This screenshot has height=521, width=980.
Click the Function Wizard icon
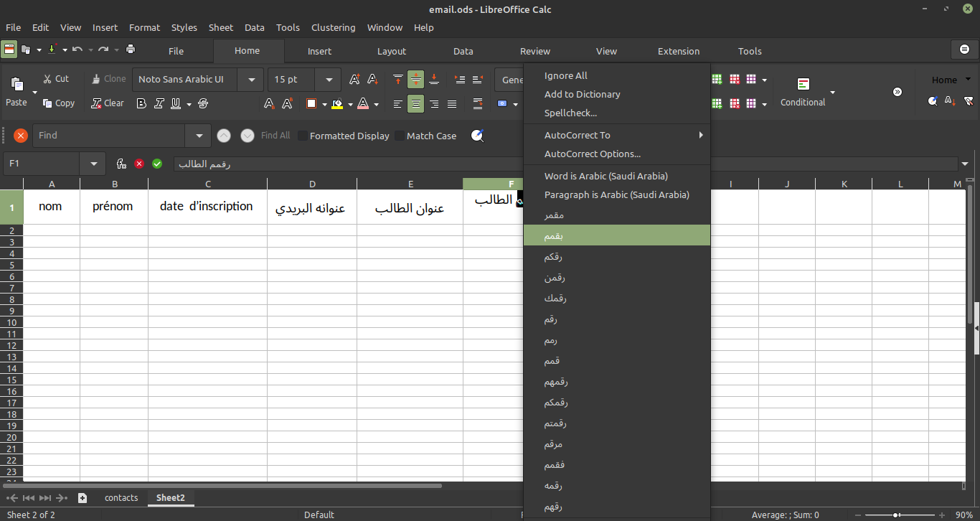121,164
